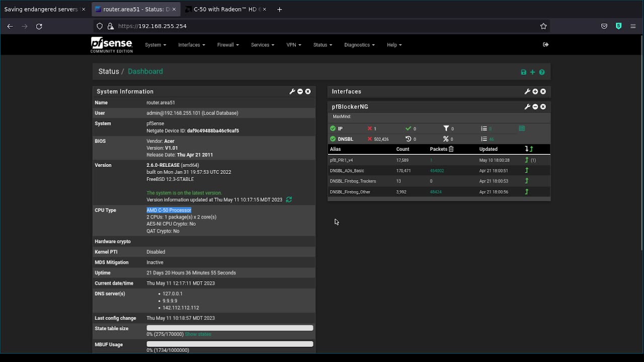The width and height of the screenshot is (644, 362).
Task: Refresh version information with the green refresh icon
Action: (289, 200)
